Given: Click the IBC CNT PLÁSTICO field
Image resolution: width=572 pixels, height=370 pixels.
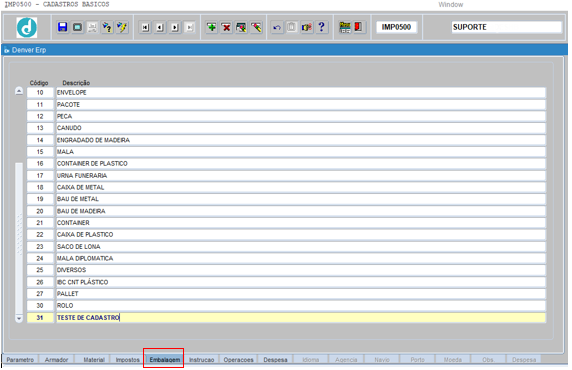Looking at the screenshot, I should 301,282.
